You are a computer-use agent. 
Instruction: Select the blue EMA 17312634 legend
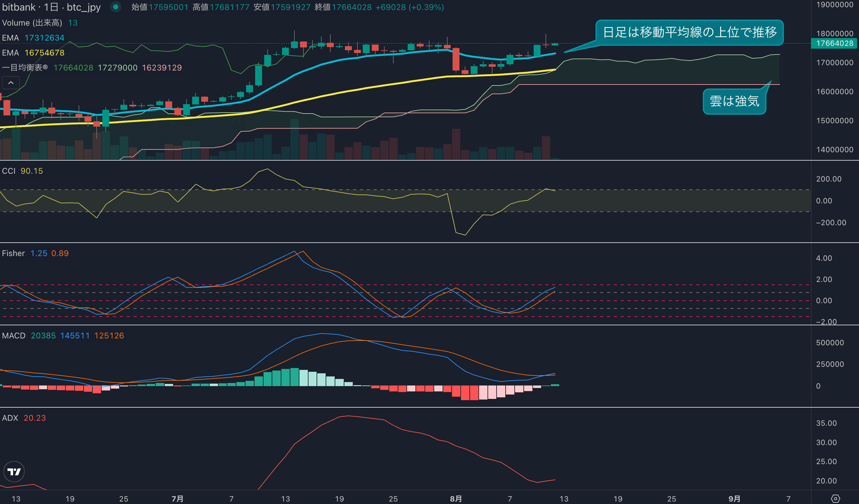click(x=33, y=38)
